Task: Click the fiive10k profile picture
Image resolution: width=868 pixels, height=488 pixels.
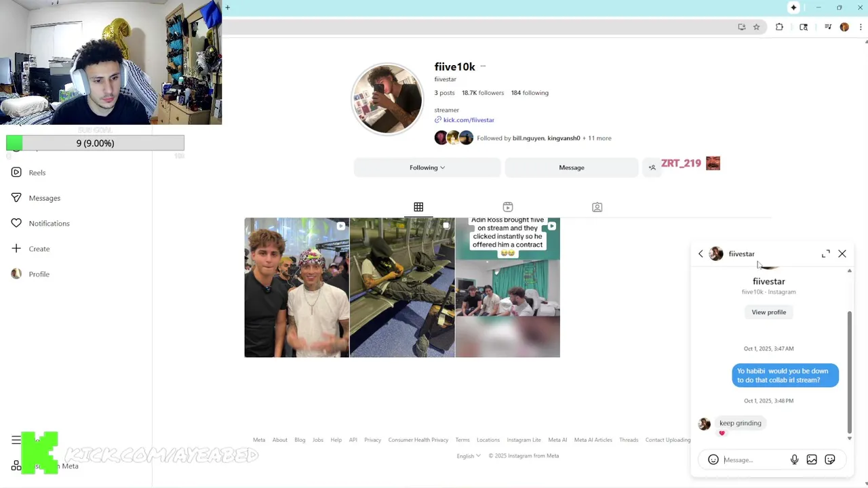Action: [x=387, y=100]
